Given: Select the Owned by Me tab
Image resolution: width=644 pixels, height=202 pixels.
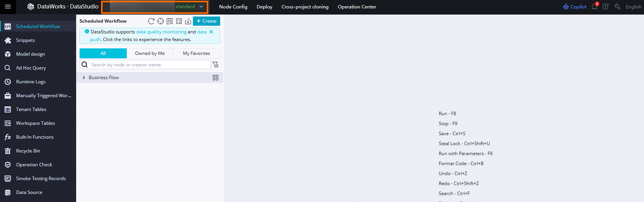Looking at the screenshot, I should click(x=150, y=53).
